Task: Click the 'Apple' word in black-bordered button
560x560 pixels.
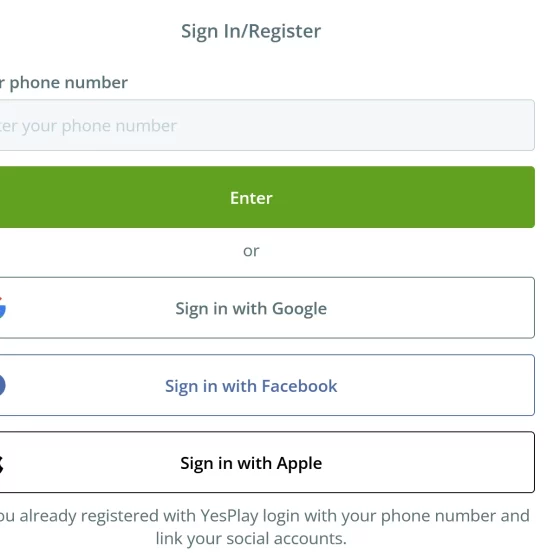Action: (x=299, y=464)
